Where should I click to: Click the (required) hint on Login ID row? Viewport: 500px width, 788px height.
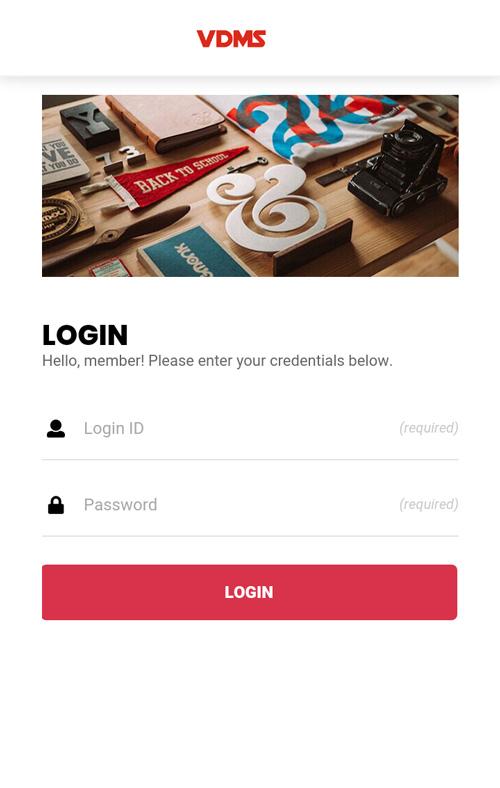tap(429, 428)
